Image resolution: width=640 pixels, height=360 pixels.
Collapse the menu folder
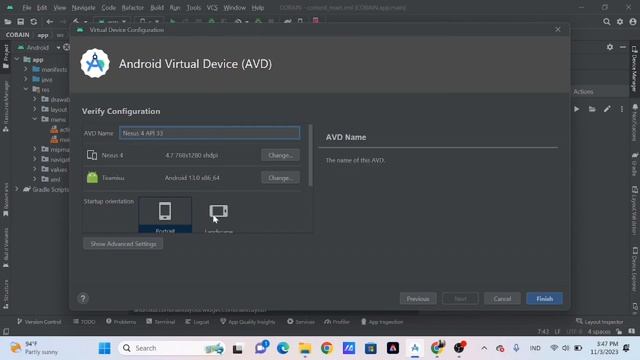click(x=35, y=119)
